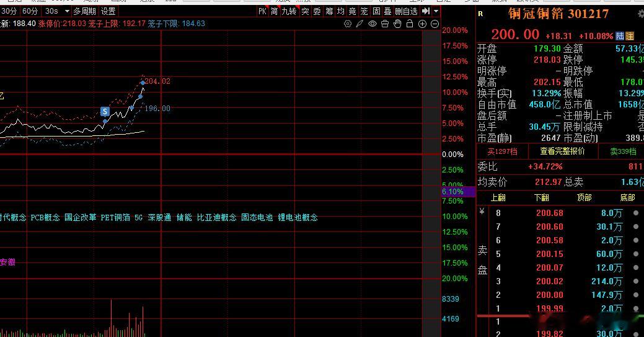Open the 30s period dropdown arrow
Image resolution: width=644 pixels, height=337 pixels.
pos(67,11)
